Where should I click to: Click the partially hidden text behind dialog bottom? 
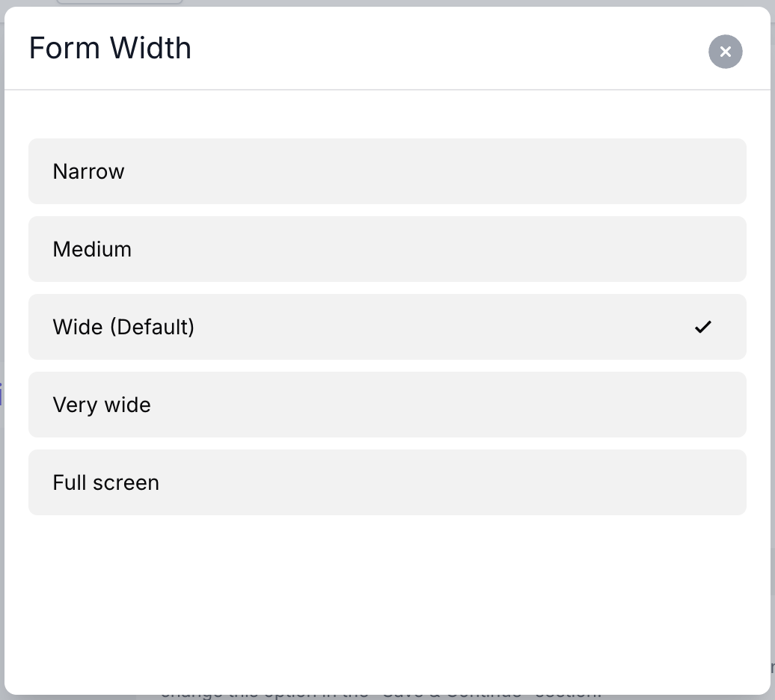click(380, 696)
